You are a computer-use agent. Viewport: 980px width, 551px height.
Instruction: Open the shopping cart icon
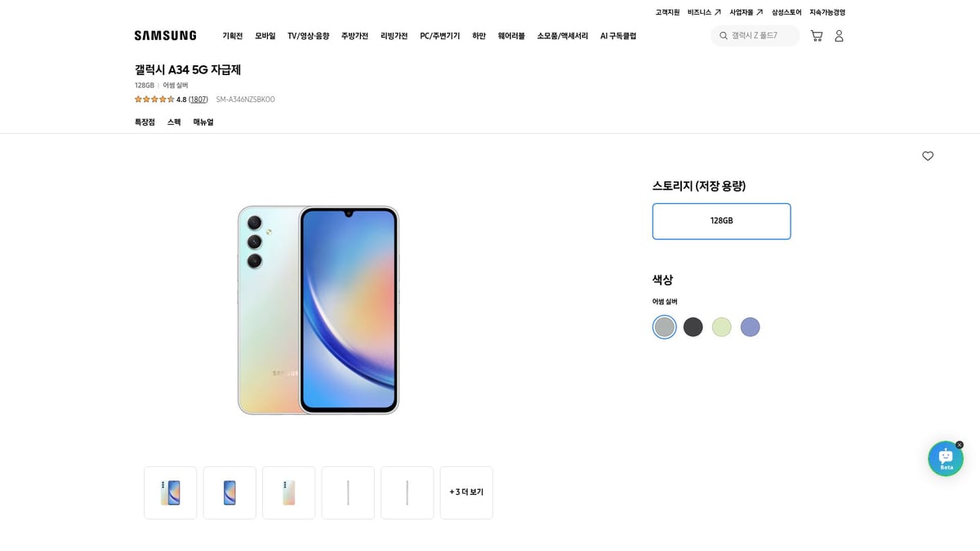point(816,36)
